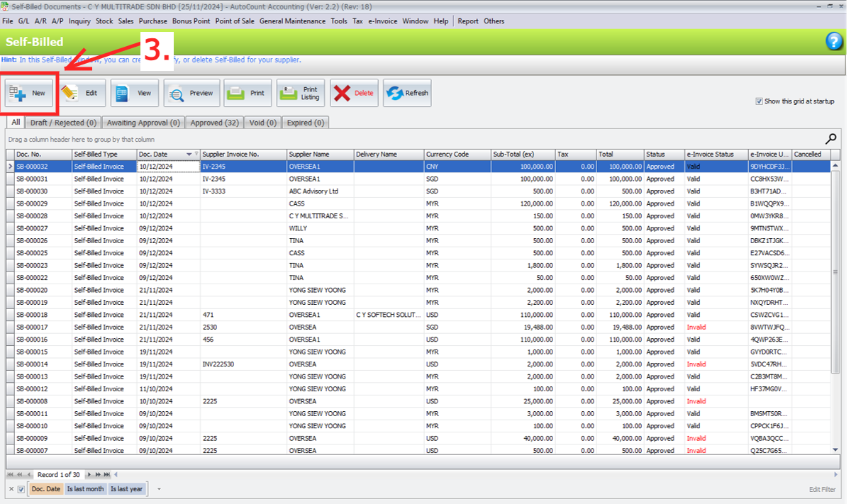Open the Doc. Date column sort arrow

tap(189, 154)
